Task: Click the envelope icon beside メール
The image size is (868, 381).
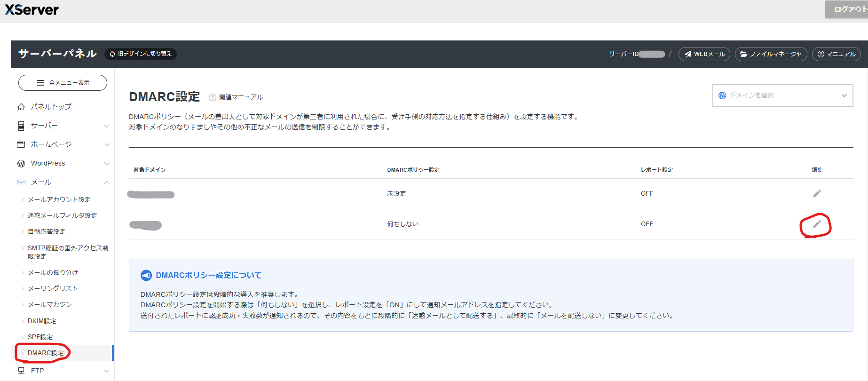Action: 21,182
